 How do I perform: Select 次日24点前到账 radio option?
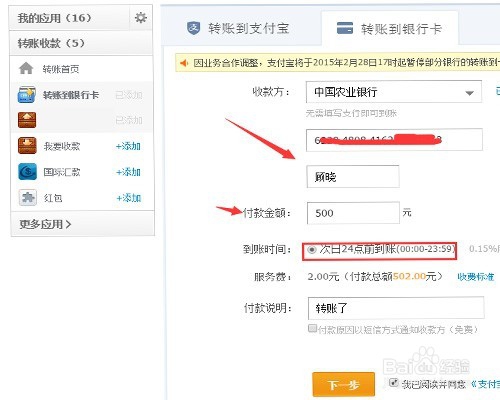tap(312, 249)
